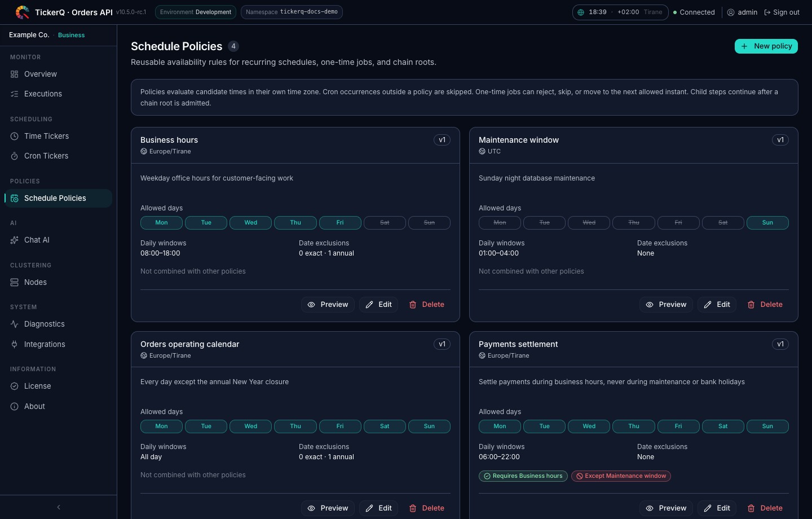The height and width of the screenshot is (519, 812).
Task: Click Business hours card title
Action: tap(169, 140)
